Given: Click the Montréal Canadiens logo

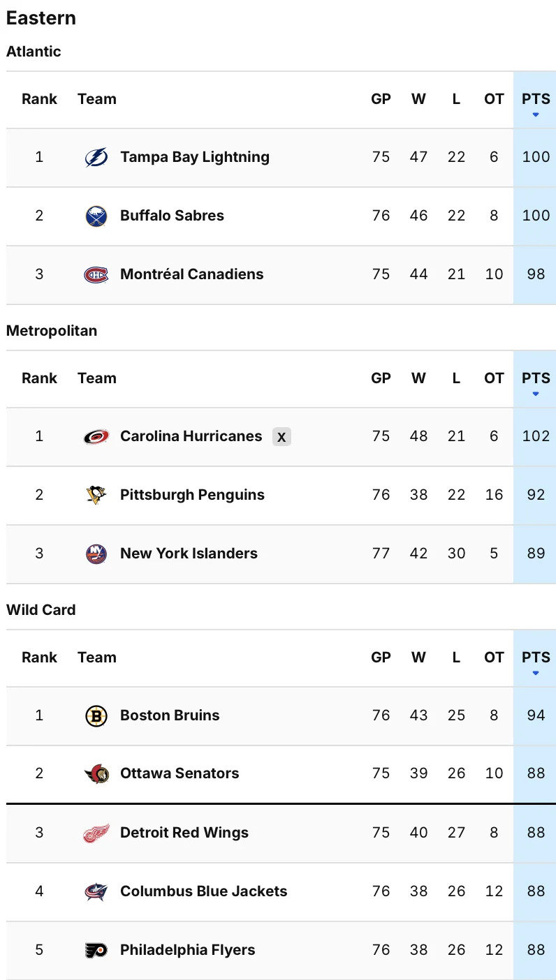Looking at the screenshot, I should point(96,275).
